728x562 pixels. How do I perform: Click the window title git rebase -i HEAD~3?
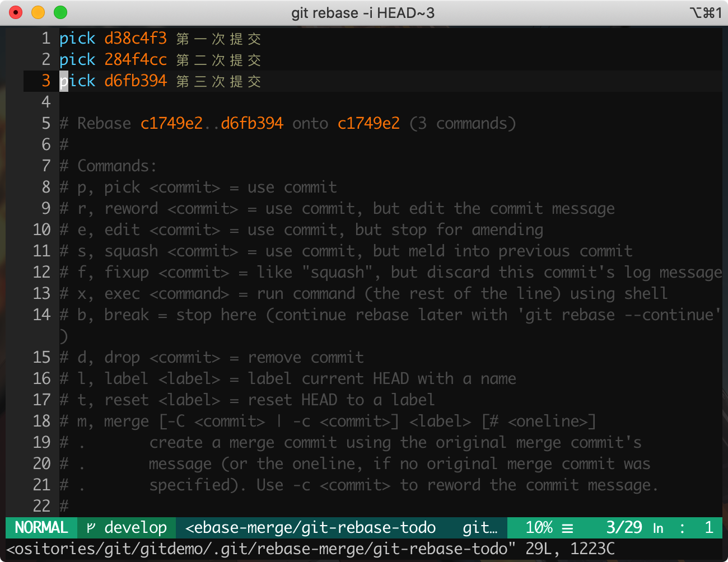tap(363, 13)
